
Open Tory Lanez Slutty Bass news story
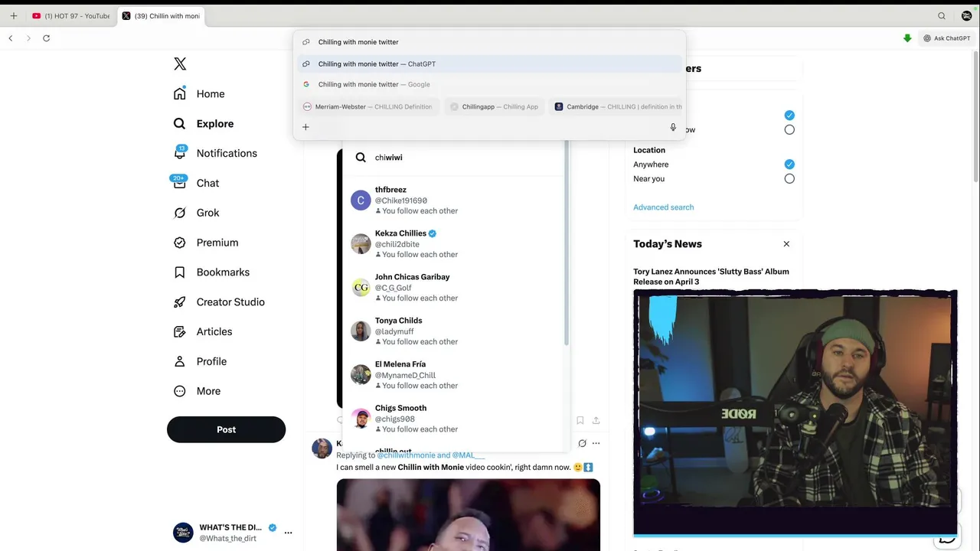710,276
